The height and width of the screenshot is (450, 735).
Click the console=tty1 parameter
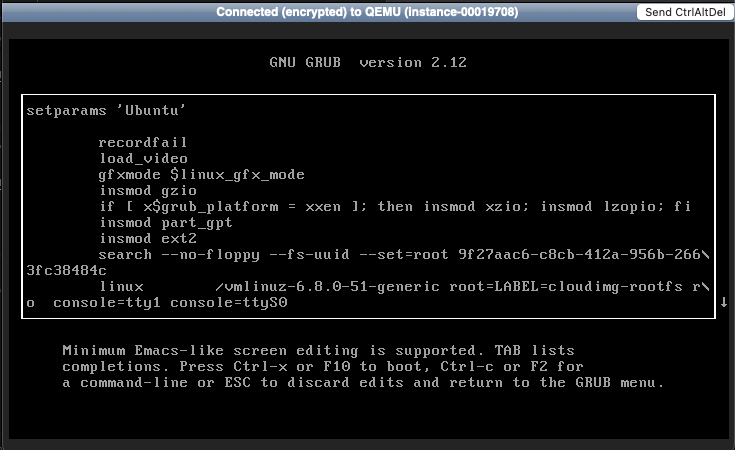(x=102, y=302)
